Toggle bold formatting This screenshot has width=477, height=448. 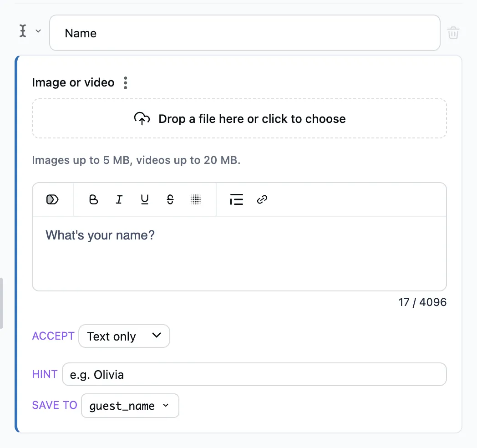tap(93, 200)
